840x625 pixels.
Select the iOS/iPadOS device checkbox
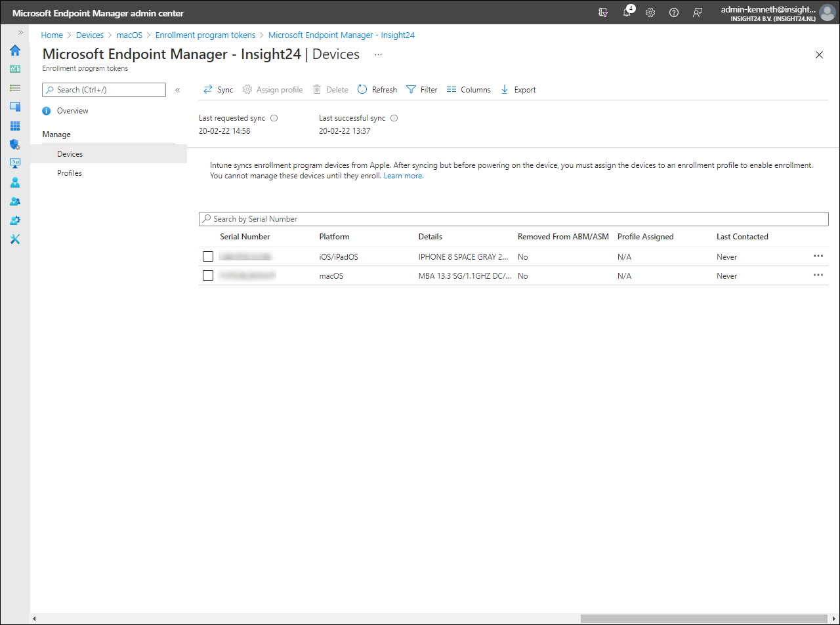pyautogui.click(x=208, y=256)
